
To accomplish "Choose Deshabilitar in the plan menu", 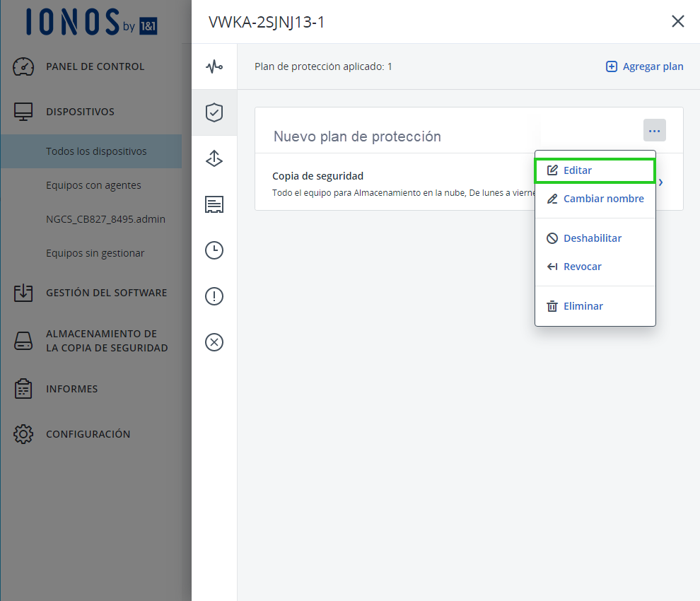I will pos(592,238).
